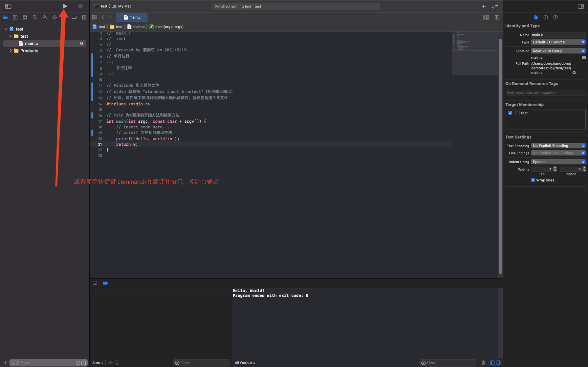The height and width of the screenshot is (367, 588).
Task: Click the variable info icon
Action: pyautogui.click(x=117, y=363)
